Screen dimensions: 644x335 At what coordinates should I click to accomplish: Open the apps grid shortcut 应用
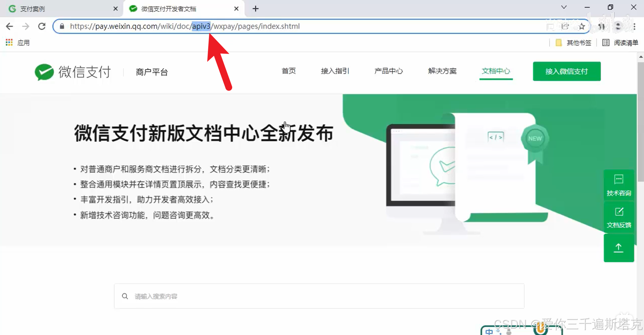pos(18,43)
